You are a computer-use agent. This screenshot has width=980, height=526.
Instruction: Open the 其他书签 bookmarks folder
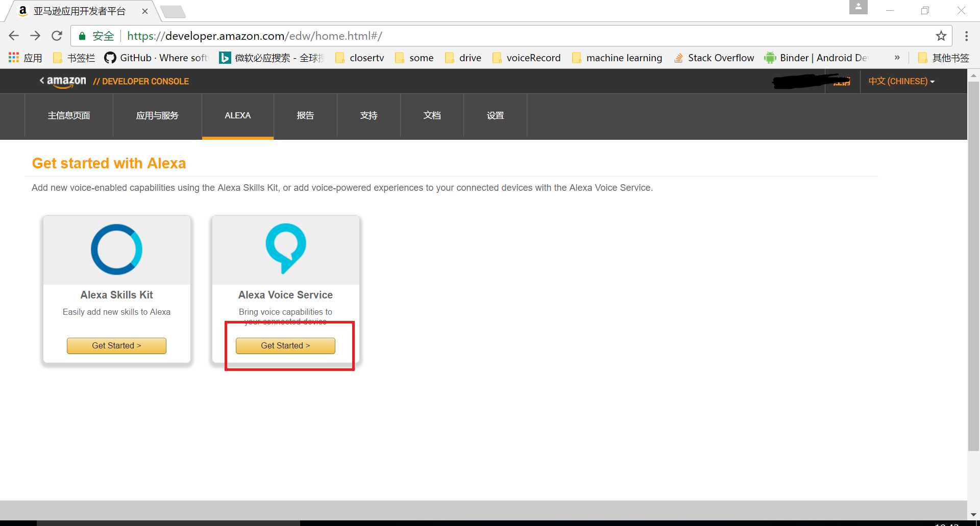(944, 58)
